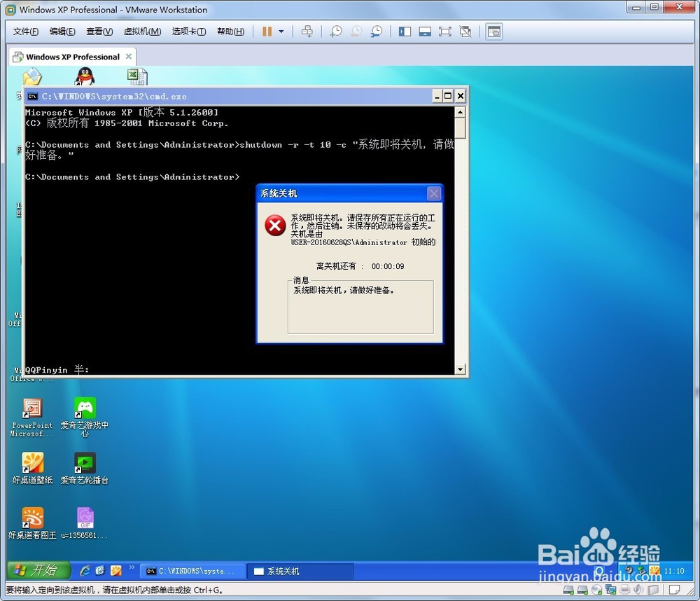Open the 编辑(E) menu
Screen dimensions: 700x601
click(62, 32)
